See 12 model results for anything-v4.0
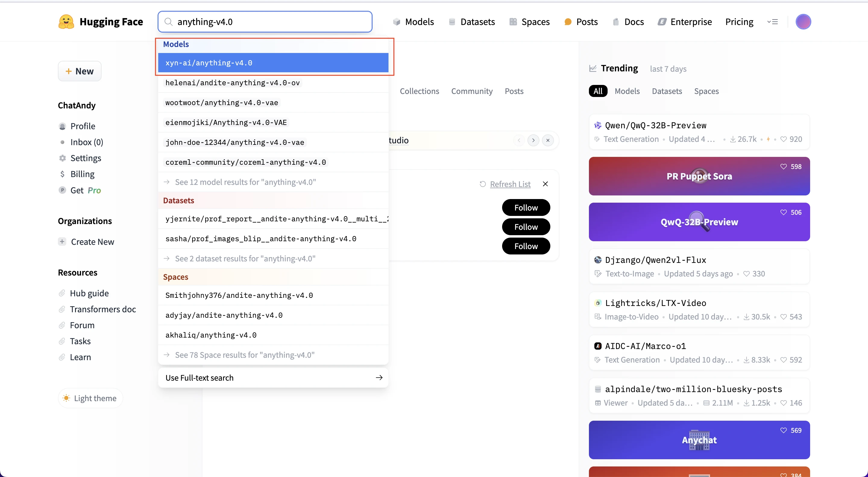 click(x=273, y=182)
